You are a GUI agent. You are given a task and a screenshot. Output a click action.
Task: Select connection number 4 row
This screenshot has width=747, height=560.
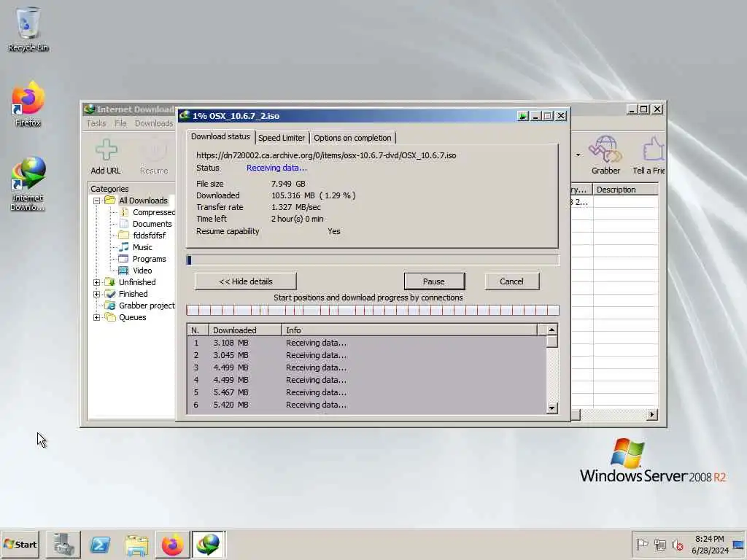tap(367, 380)
